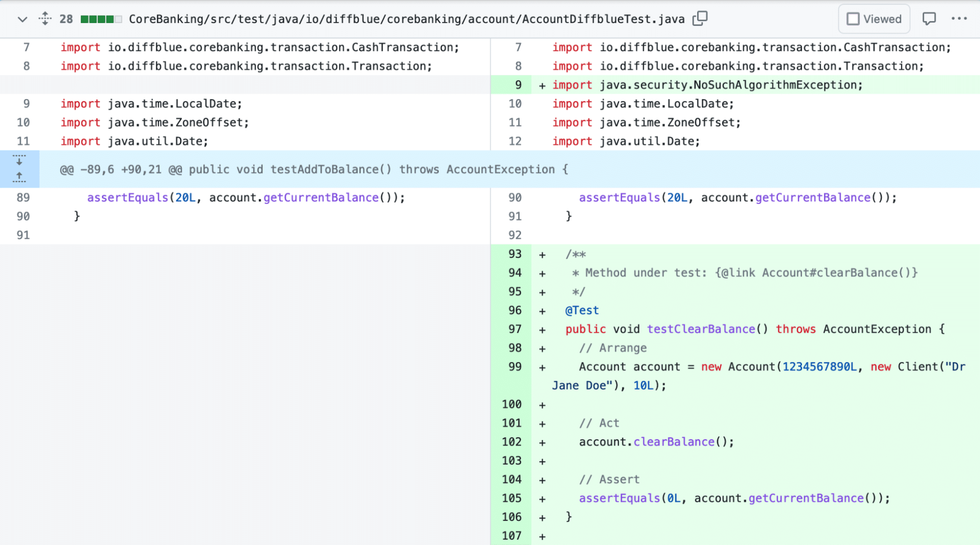Collapse the AccountDiffblueTest.java file diff
The height and width of the screenshot is (545, 980).
click(22, 19)
